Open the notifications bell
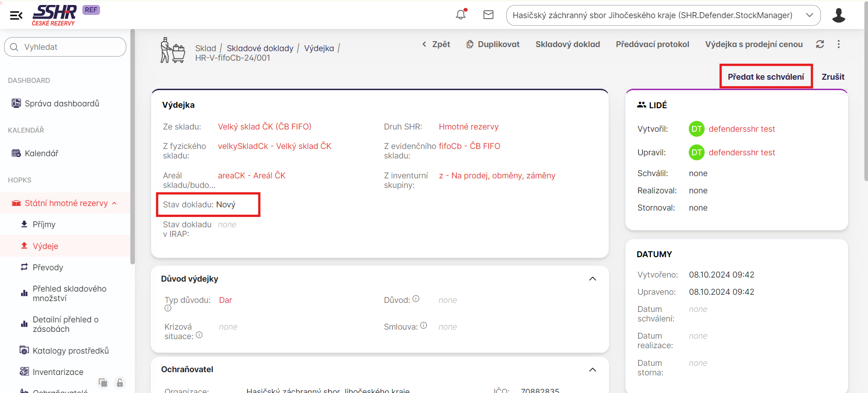 click(461, 15)
